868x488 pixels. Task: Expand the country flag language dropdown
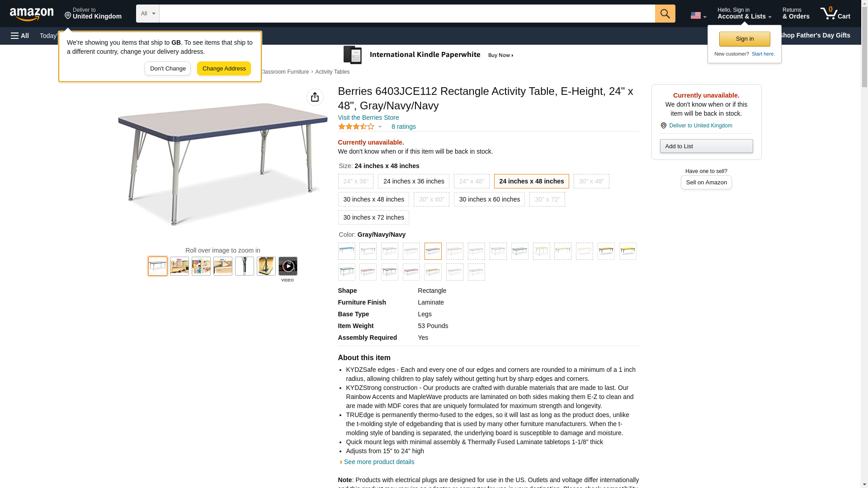pos(698,15)
